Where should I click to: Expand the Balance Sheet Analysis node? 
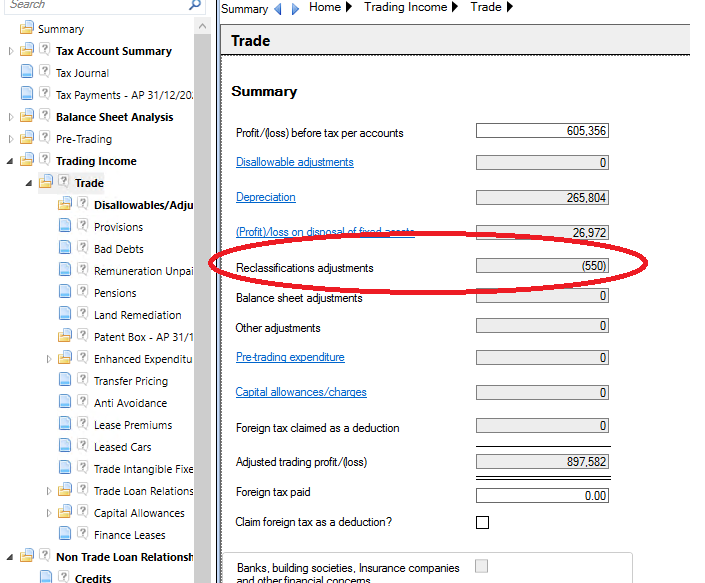[x=11, y=117]
